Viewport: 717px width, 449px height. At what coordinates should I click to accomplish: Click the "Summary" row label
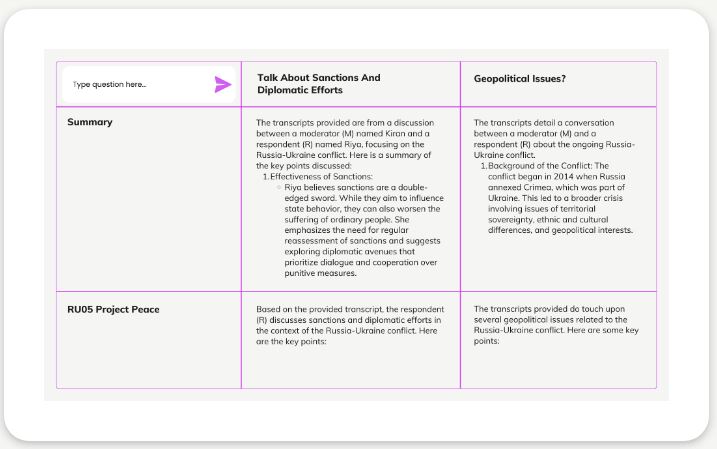(x=90, y=122)
